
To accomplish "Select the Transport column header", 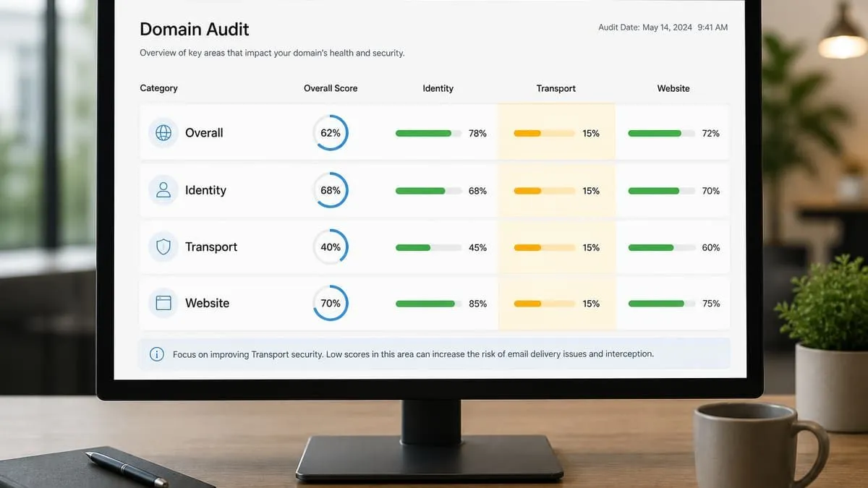I will (x=556, y=88).
